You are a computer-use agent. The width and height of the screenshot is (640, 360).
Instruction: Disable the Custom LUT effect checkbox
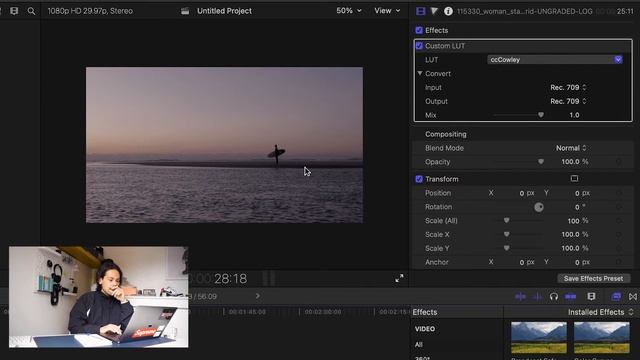point(419,46)
